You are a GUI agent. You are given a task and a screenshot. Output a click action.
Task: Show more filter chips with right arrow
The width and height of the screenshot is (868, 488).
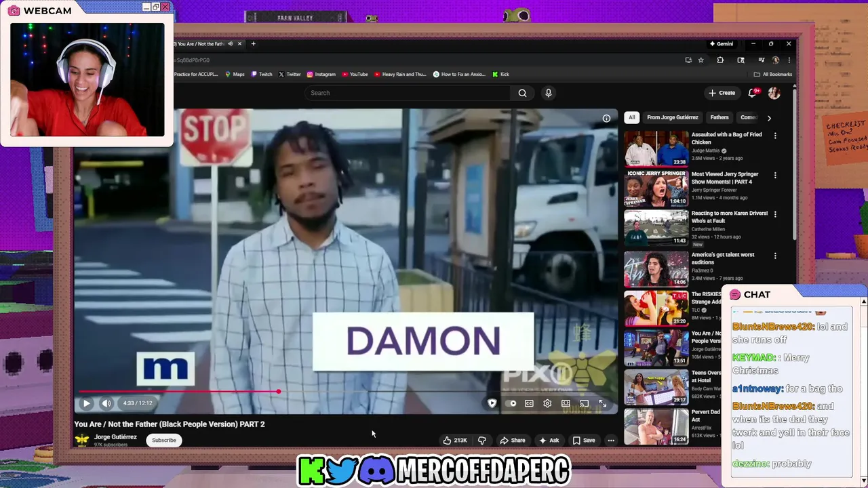[x=769, y=118]
